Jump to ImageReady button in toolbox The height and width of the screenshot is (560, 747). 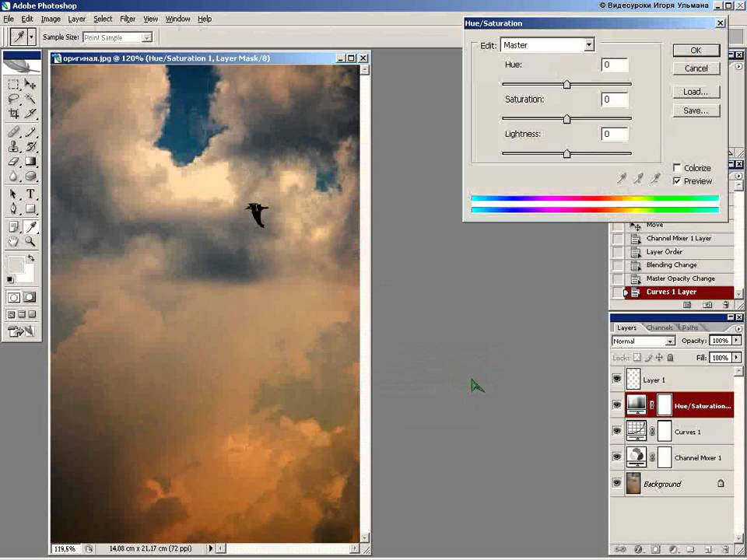pos(22,331)
